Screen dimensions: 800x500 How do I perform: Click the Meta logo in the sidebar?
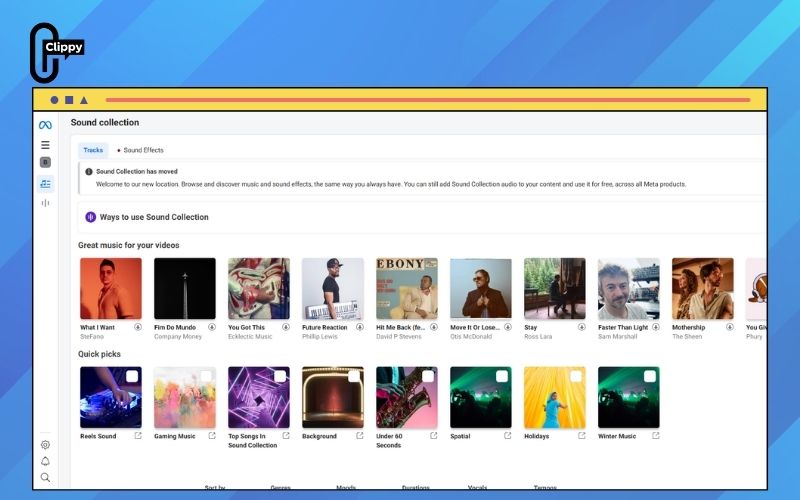(45, 125)
